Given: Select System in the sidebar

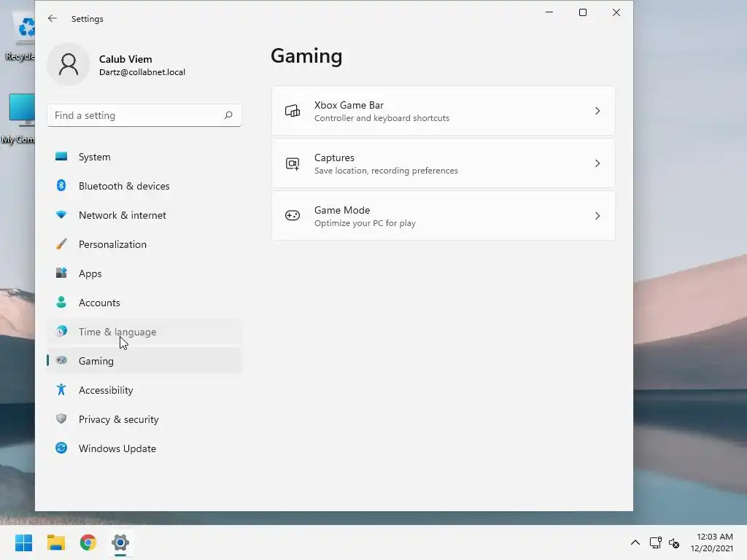Looking at the screenshot, I should (x=144, y=157).
